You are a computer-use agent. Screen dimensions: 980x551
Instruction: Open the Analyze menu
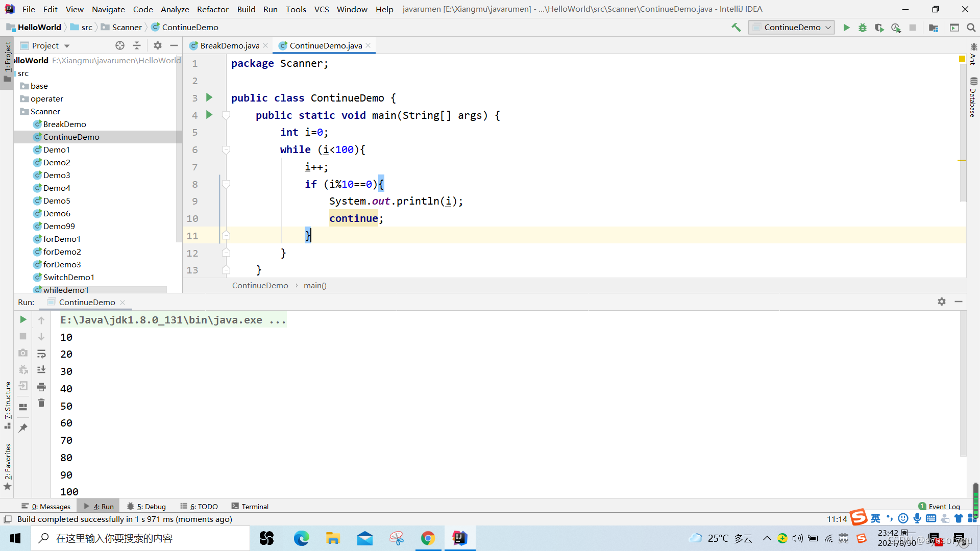coord(175,9)
